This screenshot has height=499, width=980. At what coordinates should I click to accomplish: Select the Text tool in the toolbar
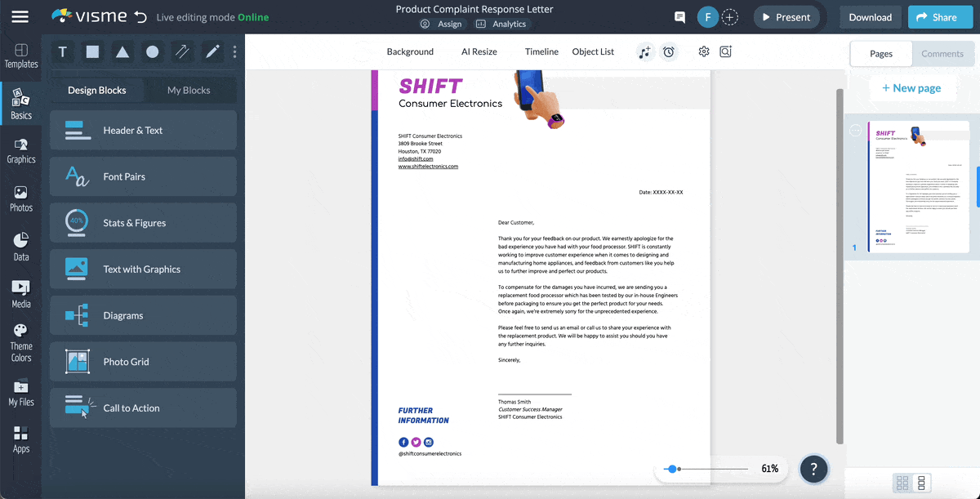pyautogui.click(x=62, y=51)
